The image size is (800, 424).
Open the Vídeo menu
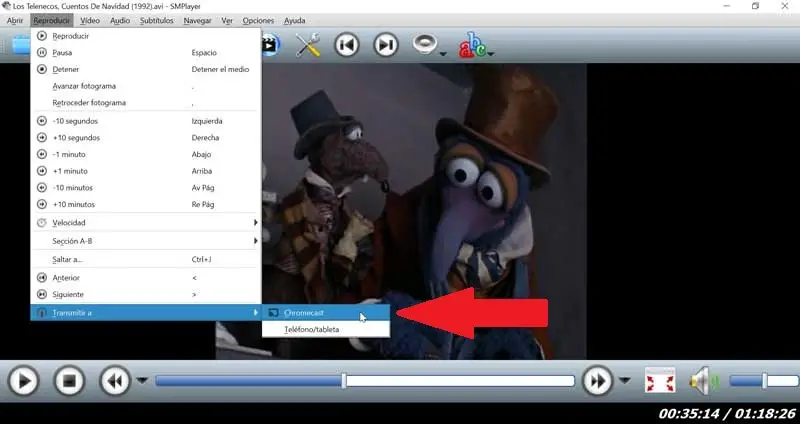coord(90,20)
